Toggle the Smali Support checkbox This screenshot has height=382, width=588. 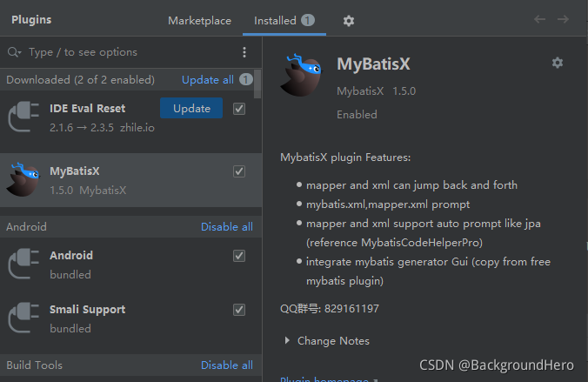(239, 310)
